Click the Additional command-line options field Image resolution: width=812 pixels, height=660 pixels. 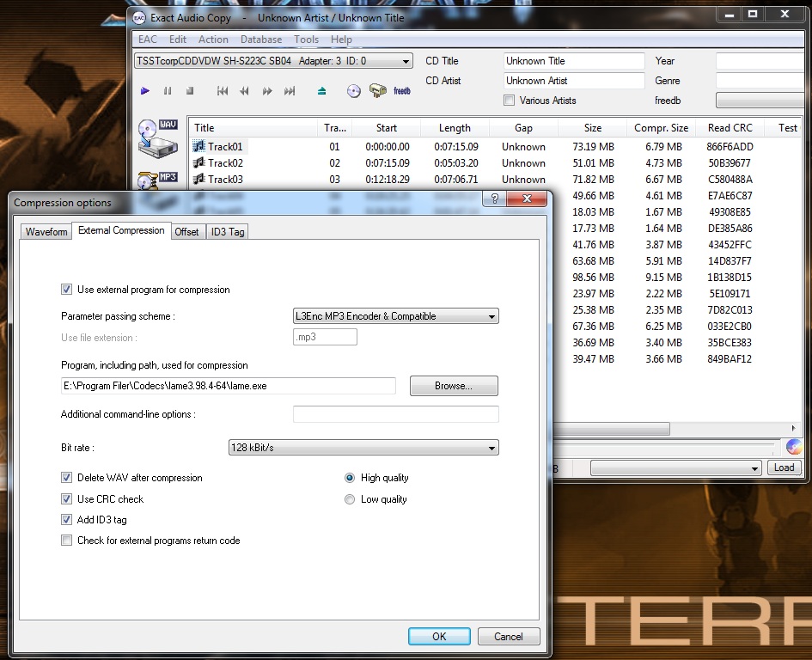(x=395, y=414)
